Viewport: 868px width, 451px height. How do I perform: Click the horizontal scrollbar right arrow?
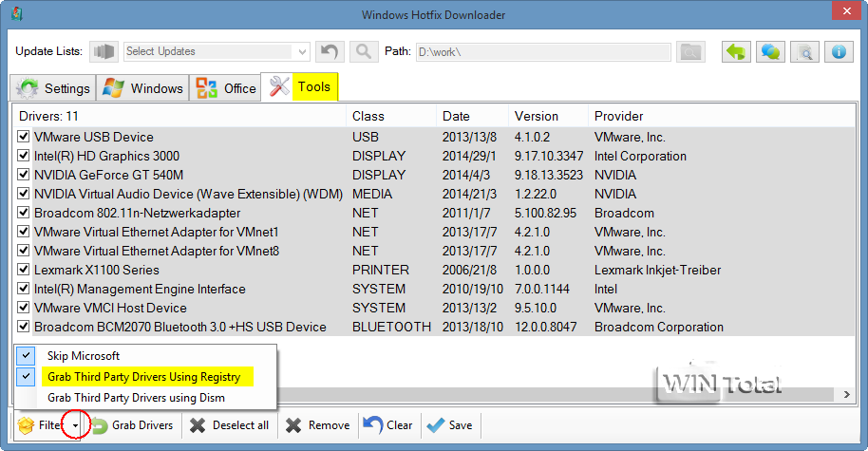[846, 395]
